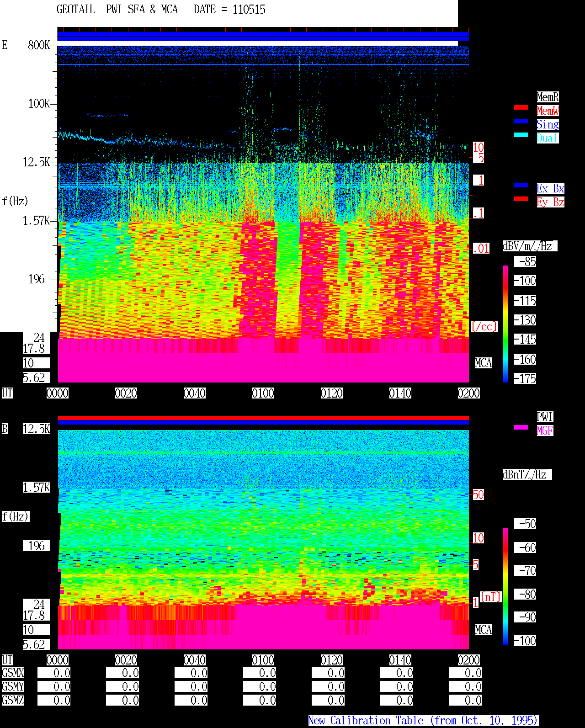
Task: Click the E panel letter label
Action: click(5, 45)
